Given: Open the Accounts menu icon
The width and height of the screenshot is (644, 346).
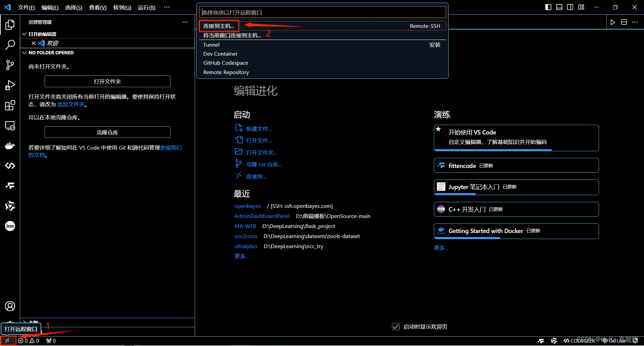Looking at the screenshot, I should 10,306.
